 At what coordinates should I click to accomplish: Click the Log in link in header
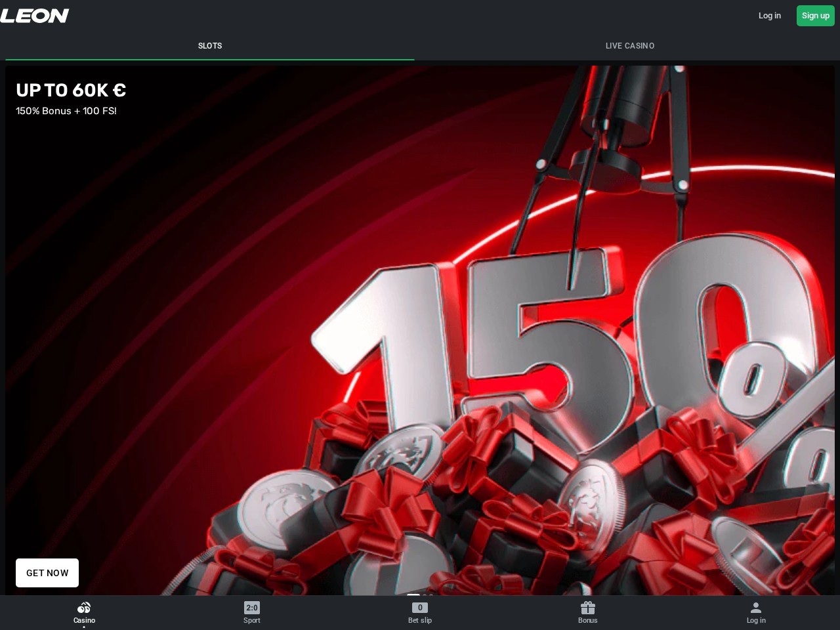(770, 16)
